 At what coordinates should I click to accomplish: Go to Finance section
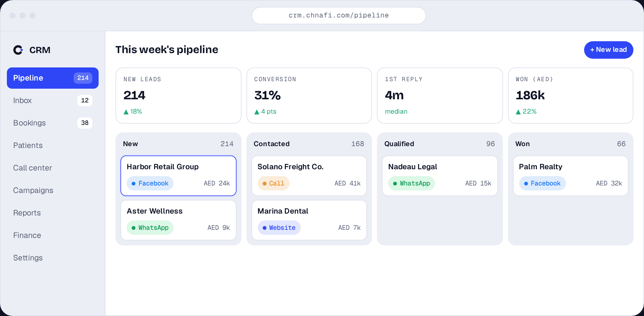[53, 235]
